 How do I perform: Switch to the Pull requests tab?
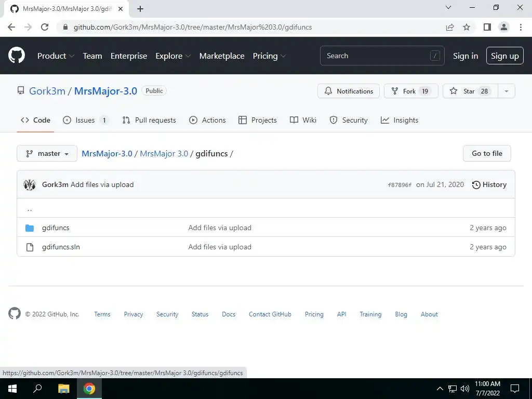pos(149,120)
